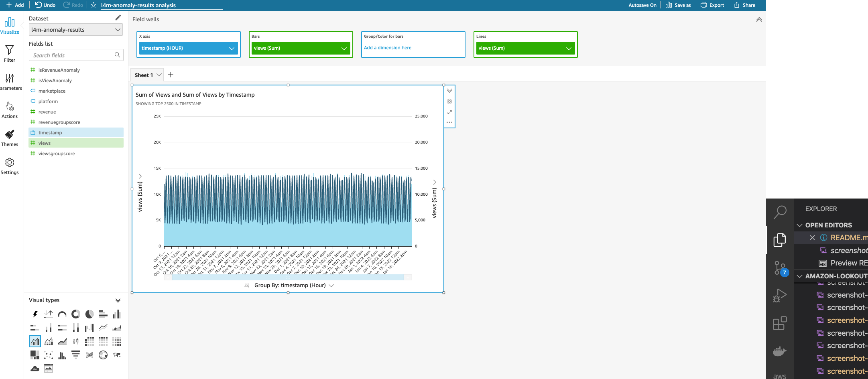Open the l4m-anomaly-results dataset dropdown

(x=76, y=30)
